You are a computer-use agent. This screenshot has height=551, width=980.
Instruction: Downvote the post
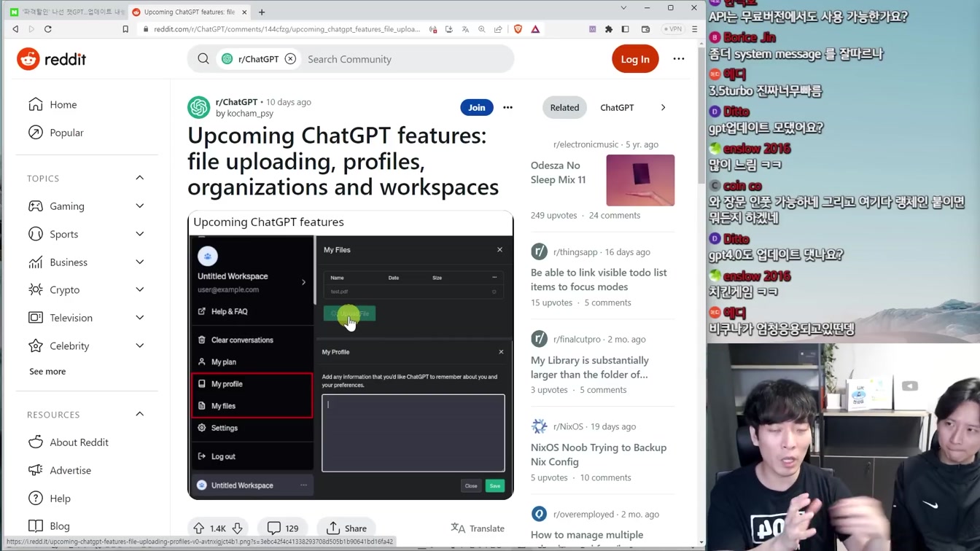click(237, 528)
